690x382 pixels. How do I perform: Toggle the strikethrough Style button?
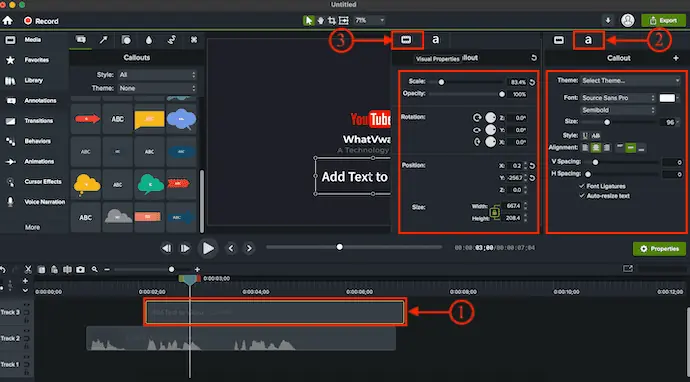click(x=595, y=136)
